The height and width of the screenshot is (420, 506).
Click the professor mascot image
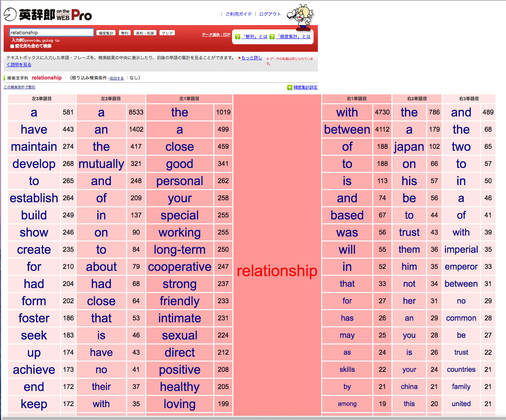(x=301, y=17)
